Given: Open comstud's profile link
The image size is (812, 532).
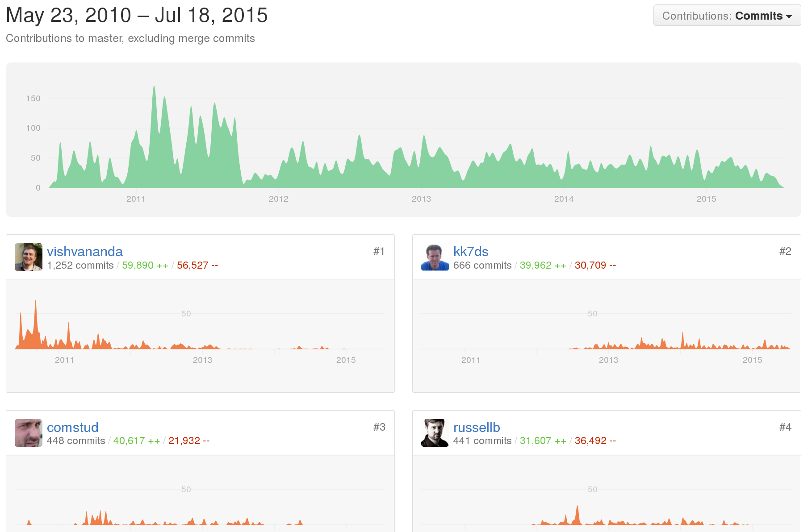Looking at the screenshot, I should [x=72, y=428].
